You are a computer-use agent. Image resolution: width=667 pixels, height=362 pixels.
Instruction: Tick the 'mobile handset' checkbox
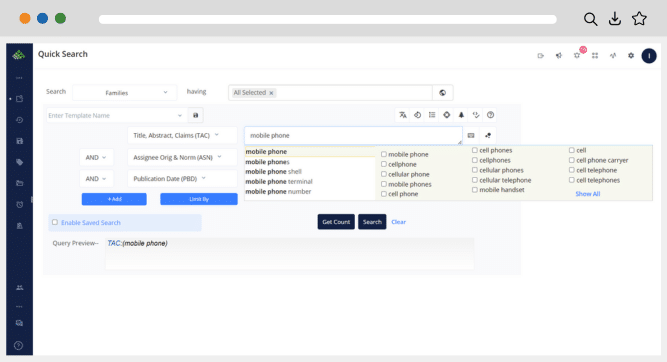tap(475, 190)
